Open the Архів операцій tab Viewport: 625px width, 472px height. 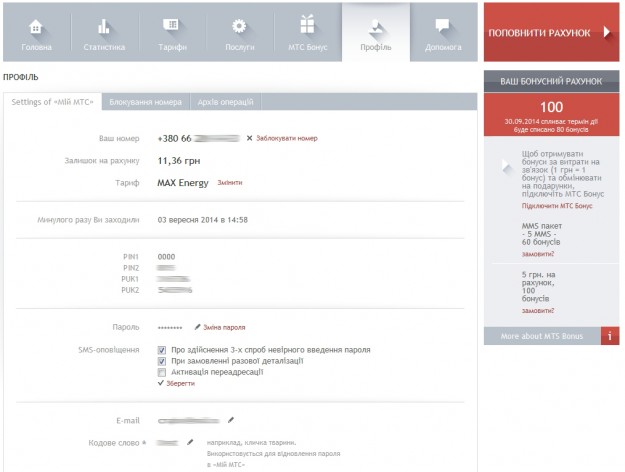point(228,102)
